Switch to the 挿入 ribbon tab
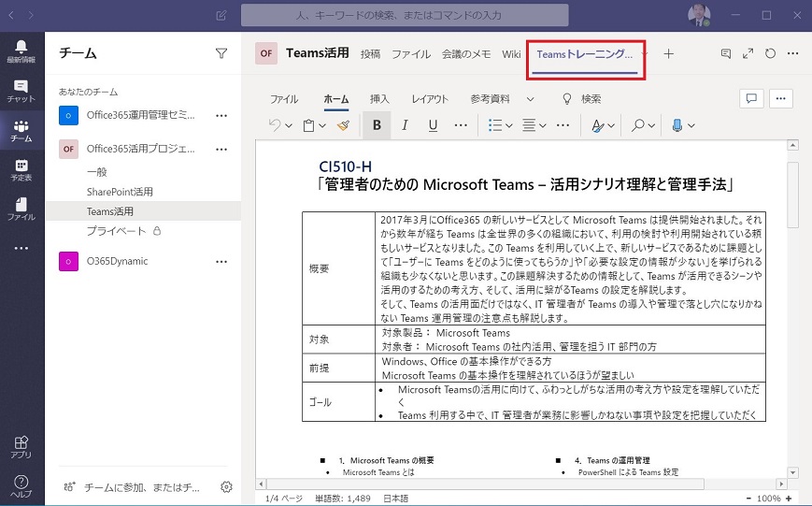This screenshot has height=506, width=812. pos(379,98)
